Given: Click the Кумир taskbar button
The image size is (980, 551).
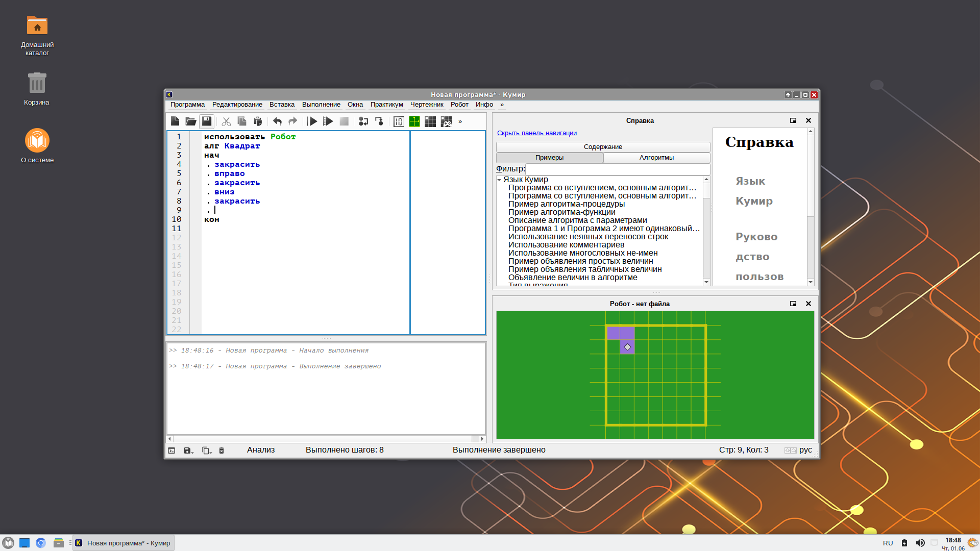Looking at the screenshot, I should pyautogui.click(x=124, y=543).
